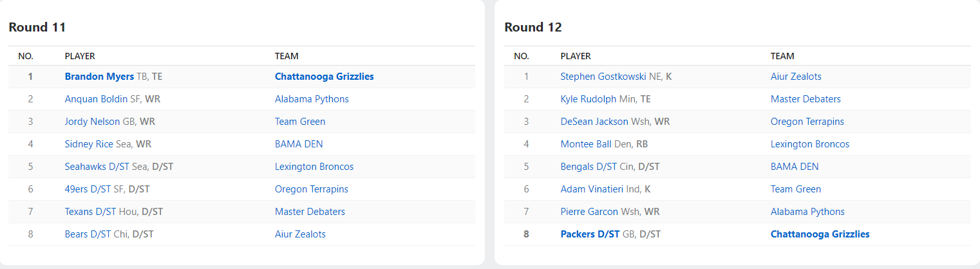The image size is (980, 269).
Task: Open Seahawks D/ST player link
Action: coord(97,167)
